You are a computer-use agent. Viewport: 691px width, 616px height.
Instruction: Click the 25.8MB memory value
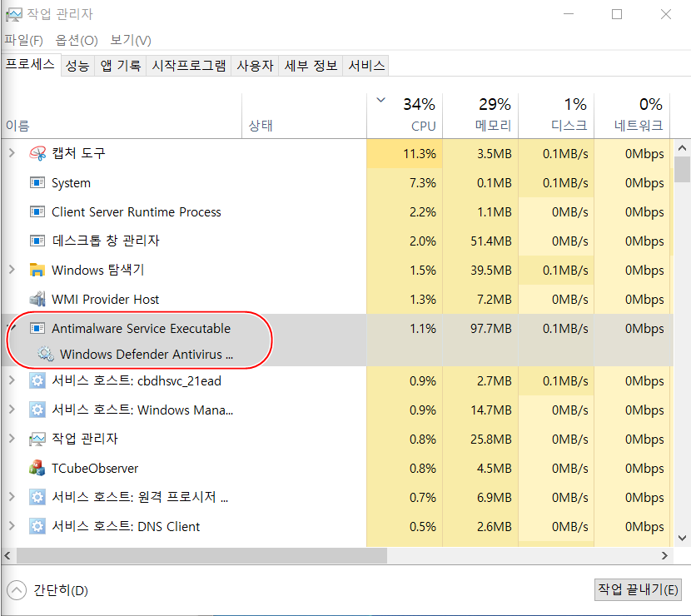point(491,440)
